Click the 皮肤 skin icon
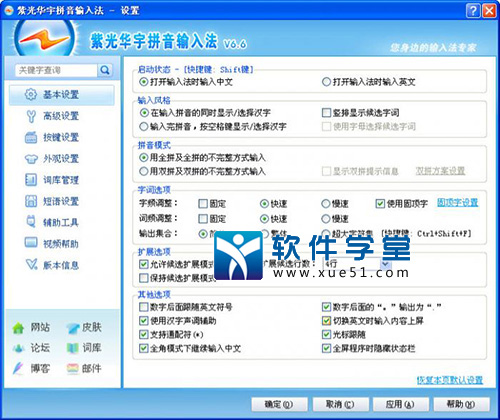Viewport: 500px width, 420px height. pos(72,328)
